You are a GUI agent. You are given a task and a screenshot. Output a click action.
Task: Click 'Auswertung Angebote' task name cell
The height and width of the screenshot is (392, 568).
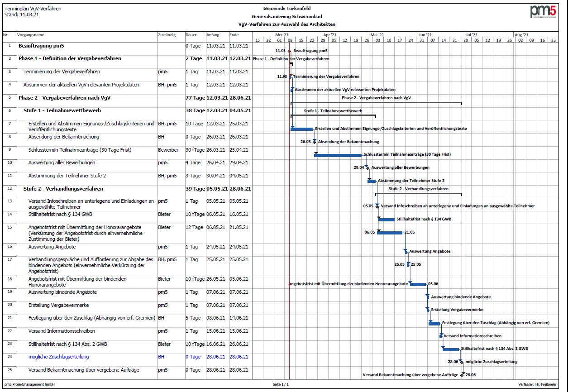point(52,247)
